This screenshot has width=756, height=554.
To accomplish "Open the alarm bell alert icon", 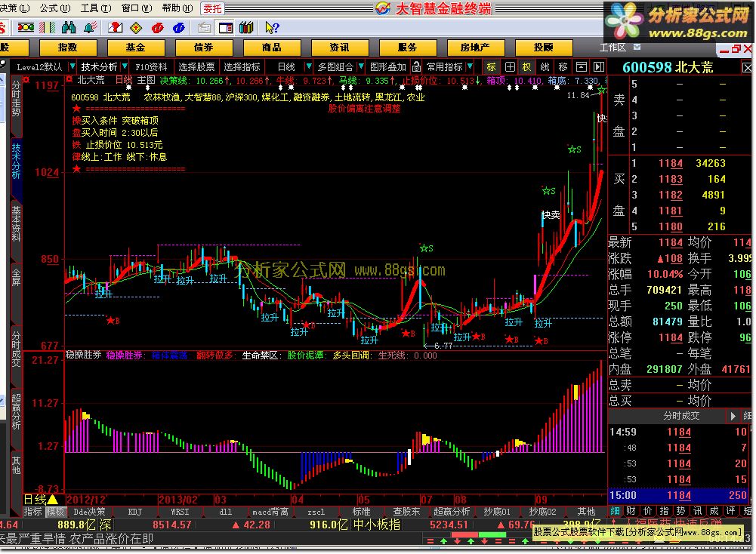I will tap(90, 27).
